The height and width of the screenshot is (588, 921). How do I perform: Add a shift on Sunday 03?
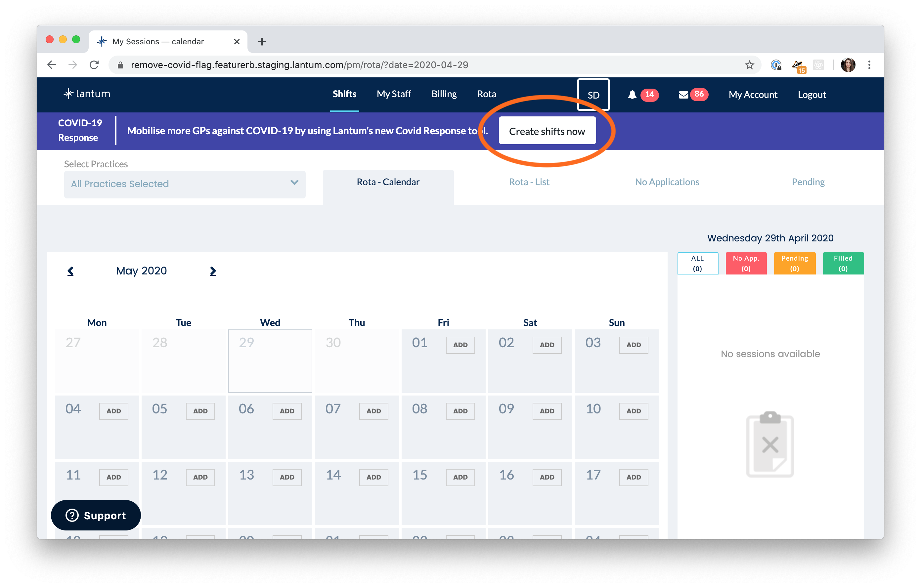point(634,345)
